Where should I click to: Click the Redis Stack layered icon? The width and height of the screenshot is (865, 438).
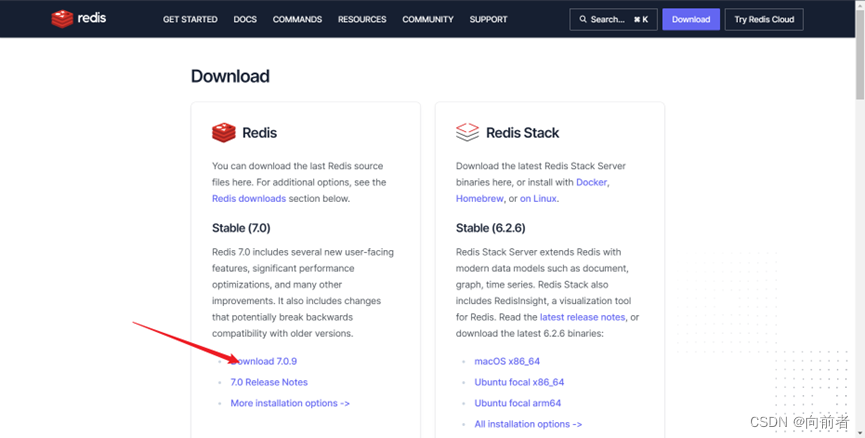click(467, 132)
